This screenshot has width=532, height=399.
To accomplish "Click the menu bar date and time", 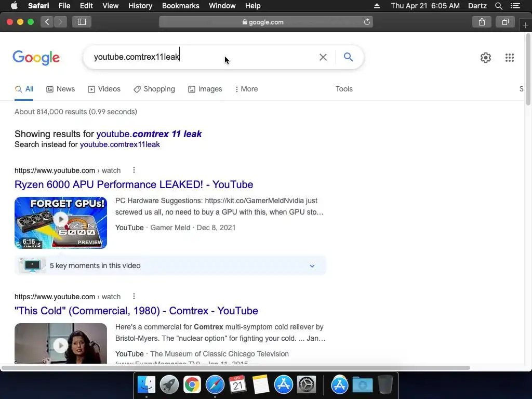I will point(425,6).
